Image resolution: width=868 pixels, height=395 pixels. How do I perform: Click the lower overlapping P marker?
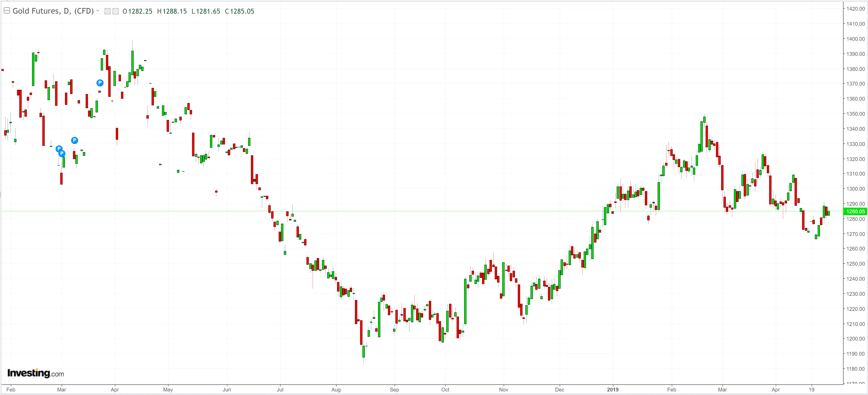[62, 154]
